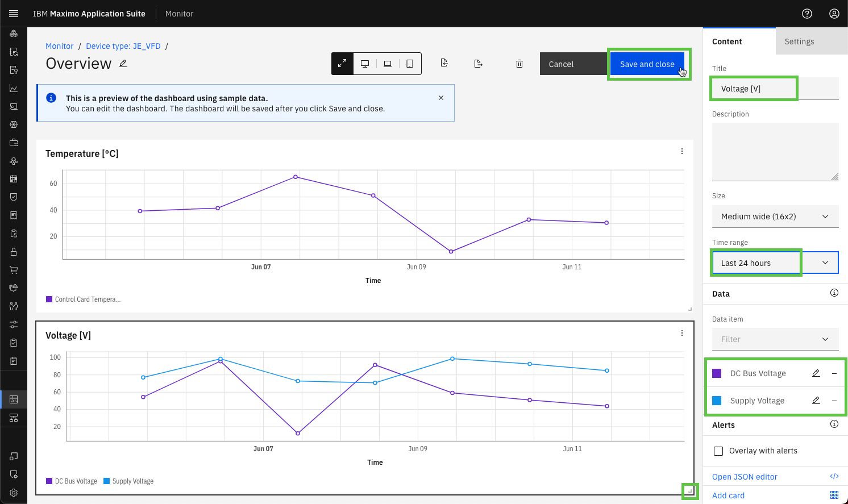848x504 pixels.
Task: Go to Device type: JE_VFD breadcrumb
Action: tap(123, 46)
